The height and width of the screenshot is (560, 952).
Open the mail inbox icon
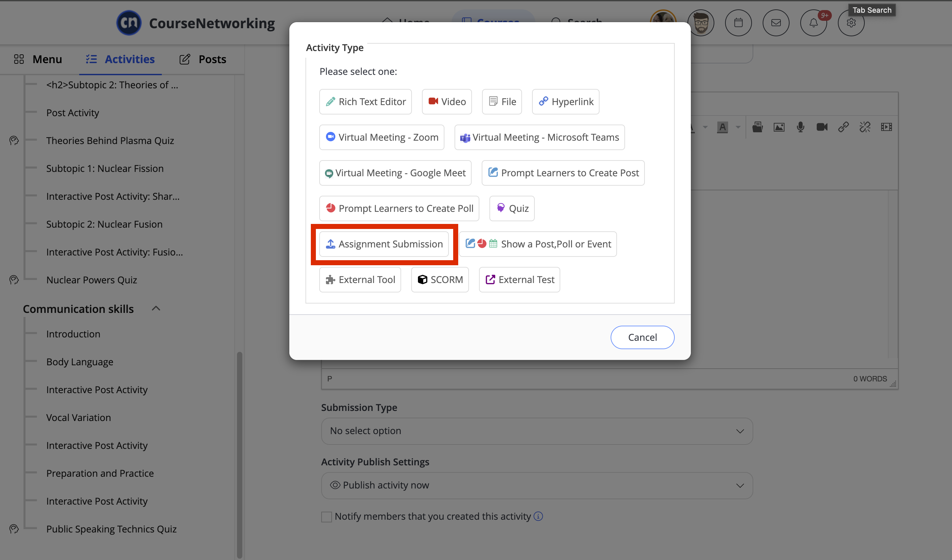pos(775,23)
